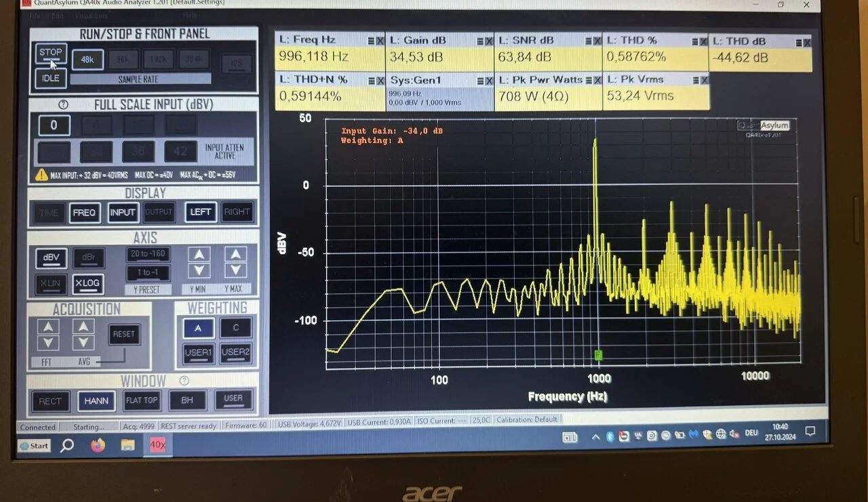This screenshot has height=502, width=868.
Task: Decrease averaging count with AVG down arrow
Action: (x=83, y=343)
